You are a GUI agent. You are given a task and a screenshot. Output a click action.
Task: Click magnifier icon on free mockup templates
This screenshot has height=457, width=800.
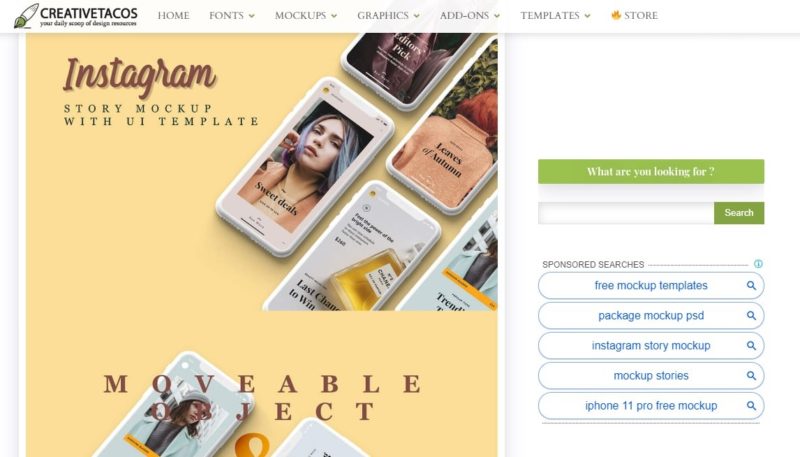click(x=751, y=286)
